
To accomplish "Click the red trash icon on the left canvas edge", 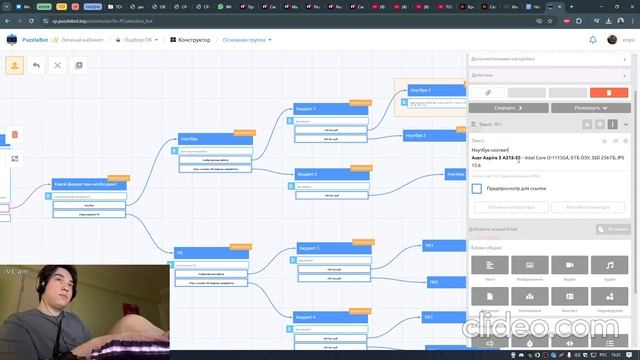I will [x=15, y=135].
